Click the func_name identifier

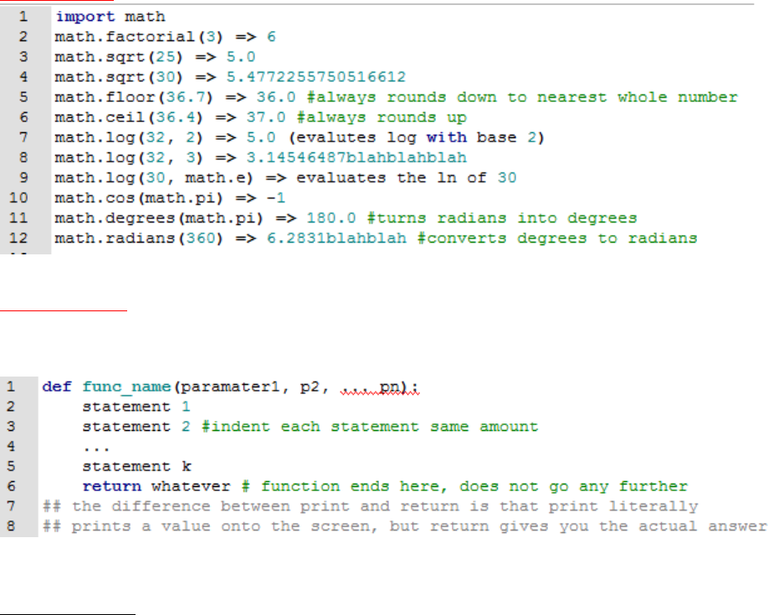pyautogui.click(x=126, y=386)
